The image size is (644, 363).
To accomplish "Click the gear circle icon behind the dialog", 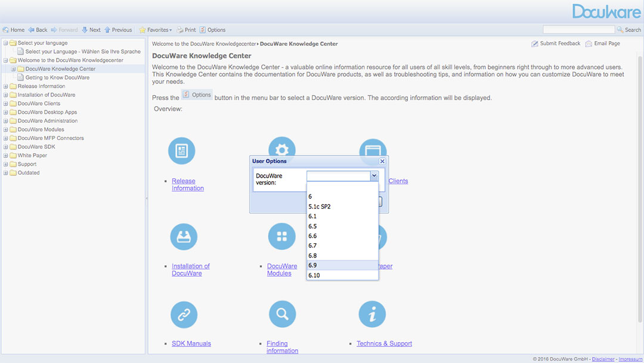I will coord(281,146).
